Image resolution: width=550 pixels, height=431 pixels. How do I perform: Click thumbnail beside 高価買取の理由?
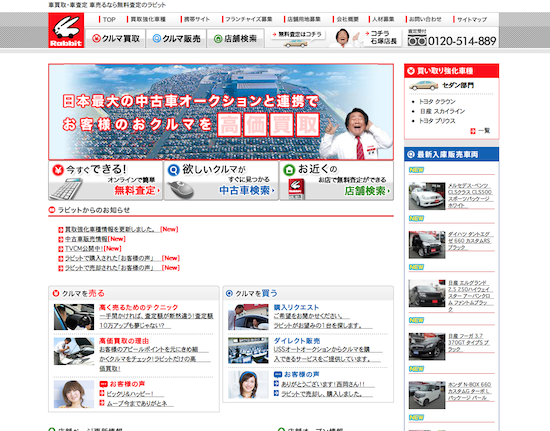(74, 351)
